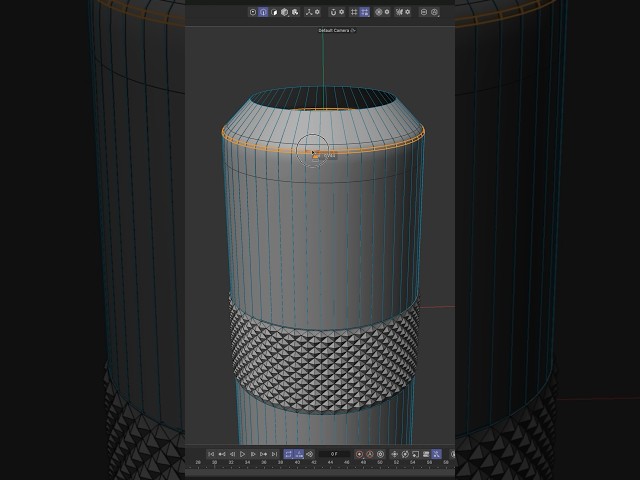This screenshot has width=640, height=480.
Task: Open gear settings beside symmetry icon
Action: [407, 12]
